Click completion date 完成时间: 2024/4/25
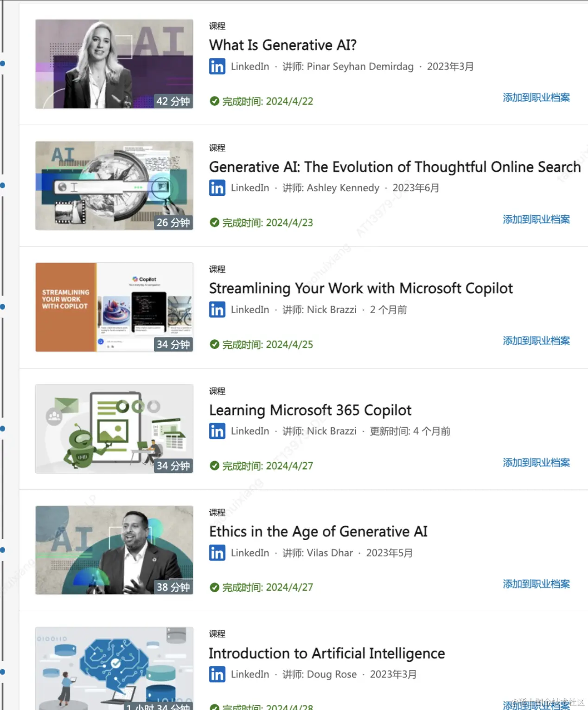 [x=268, y=344]
